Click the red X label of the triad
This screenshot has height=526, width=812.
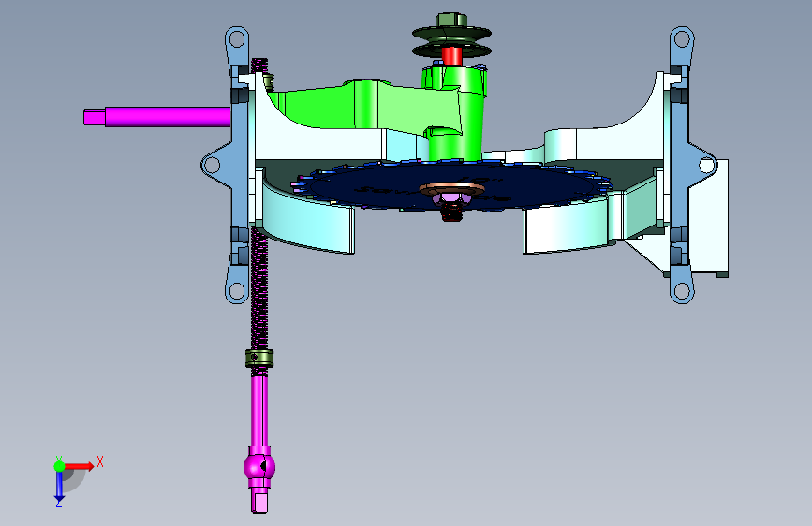[x=100, y=461]
